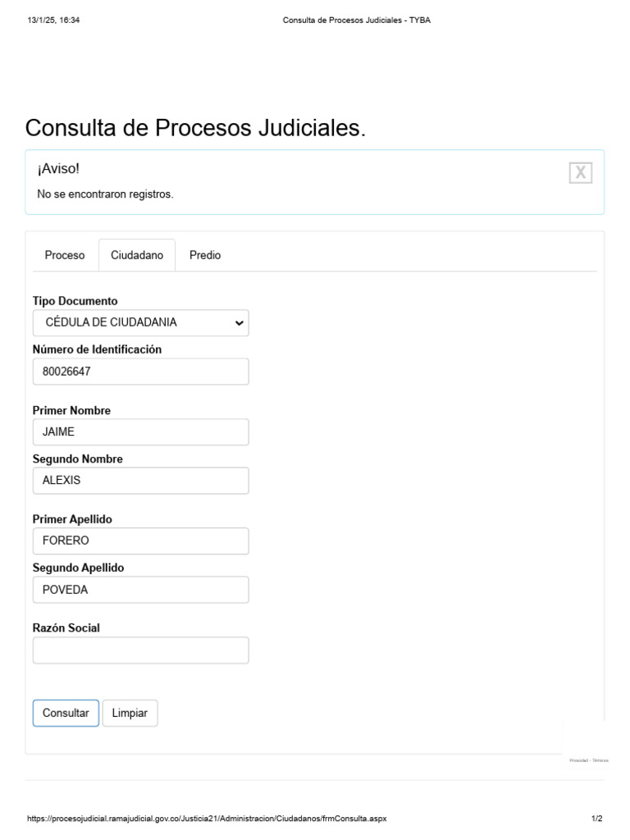This screenshot has width=630, height=840.
Task: Click the procesojudicial.ramajudicial.gov.co URL in the footer
Action: click(207, 819)
